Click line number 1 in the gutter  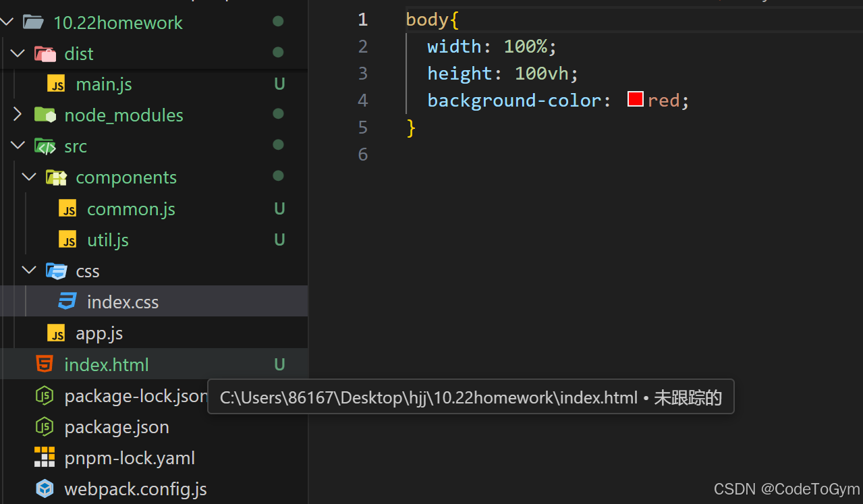[363, 20]
